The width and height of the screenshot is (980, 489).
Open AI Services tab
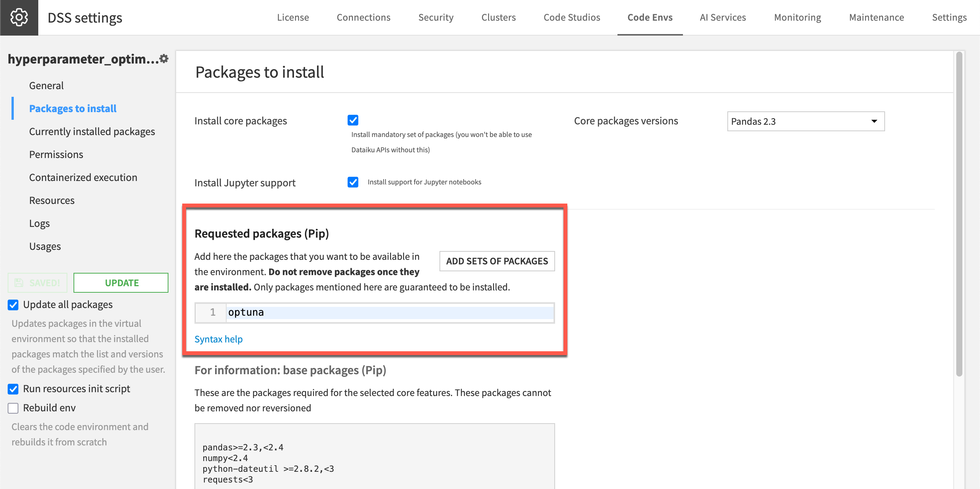tap(723, 18)
